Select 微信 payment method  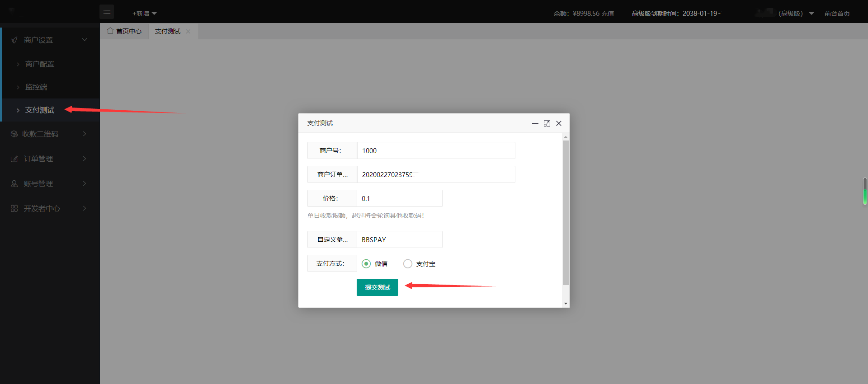pos(366,264)
